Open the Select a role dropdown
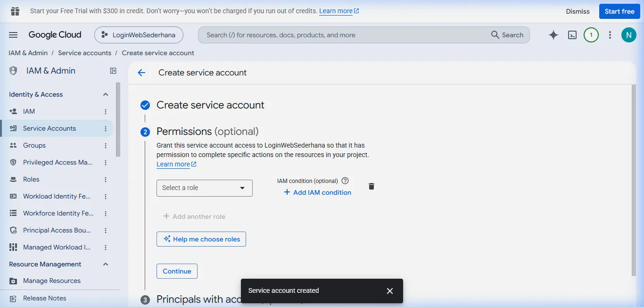The width and height of the screenshot is (644, 307). click(x=205, y=188)
